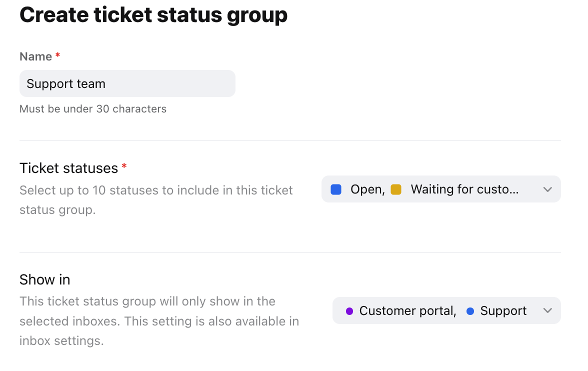Click the 'Support' inbox label
The width and height of the screenshot is (588, 371).
(x=503, y=310)
